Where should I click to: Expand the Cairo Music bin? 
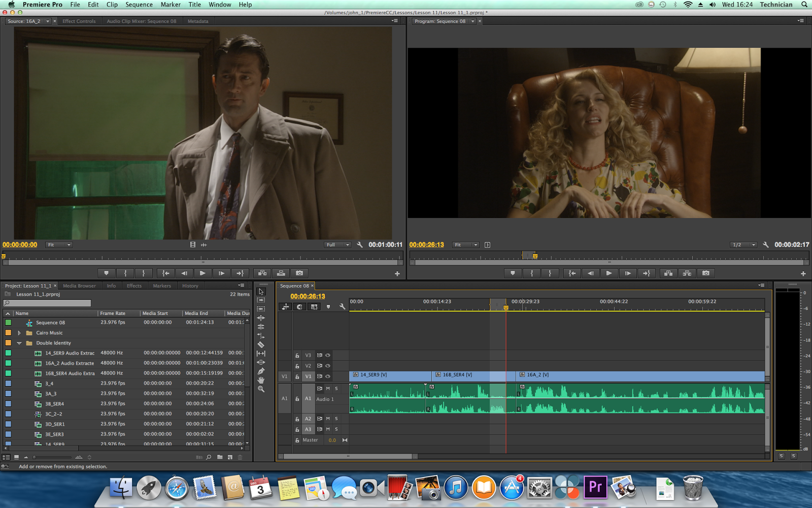pyautogui.click(x=19, y=333)
